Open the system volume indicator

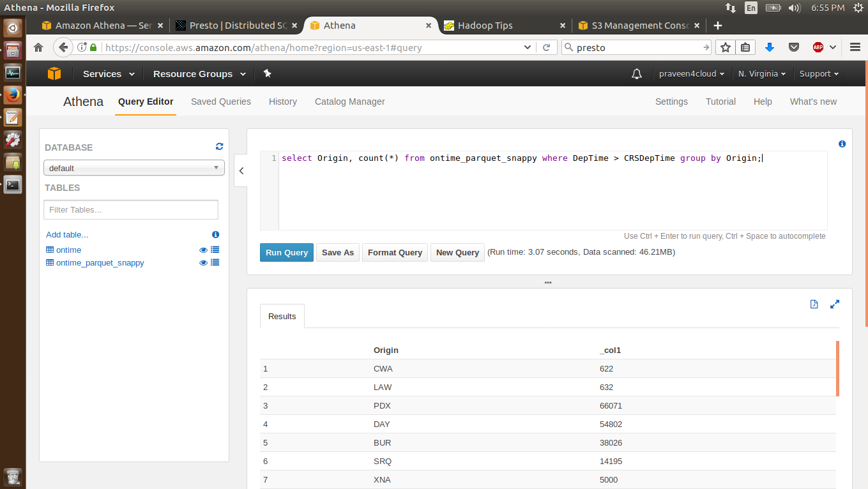(795, 8)
